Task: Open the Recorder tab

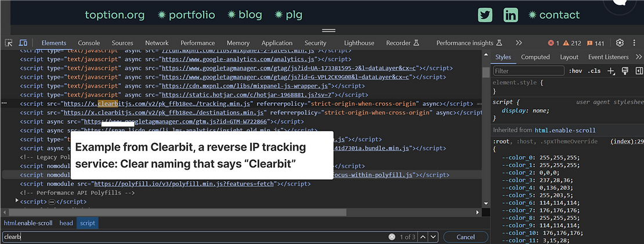Action: point(402,43)
